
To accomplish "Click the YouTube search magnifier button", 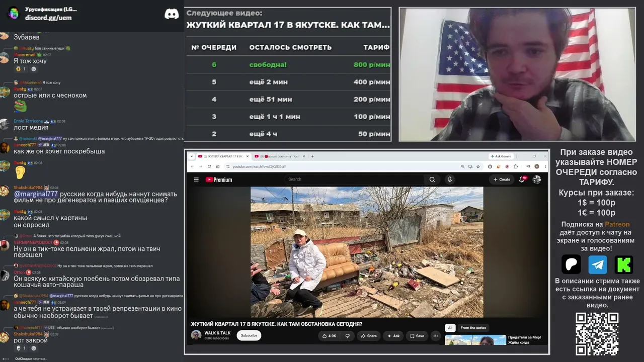I will click(x=432, y=179).
